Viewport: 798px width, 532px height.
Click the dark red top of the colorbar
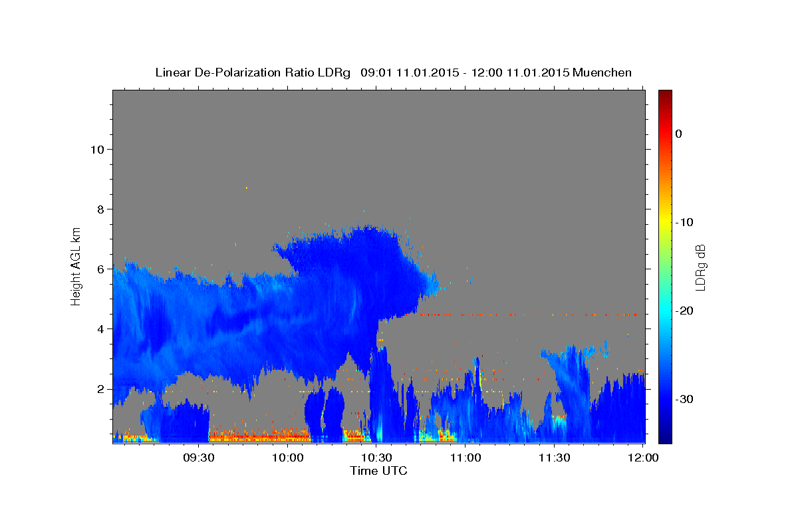665,94
